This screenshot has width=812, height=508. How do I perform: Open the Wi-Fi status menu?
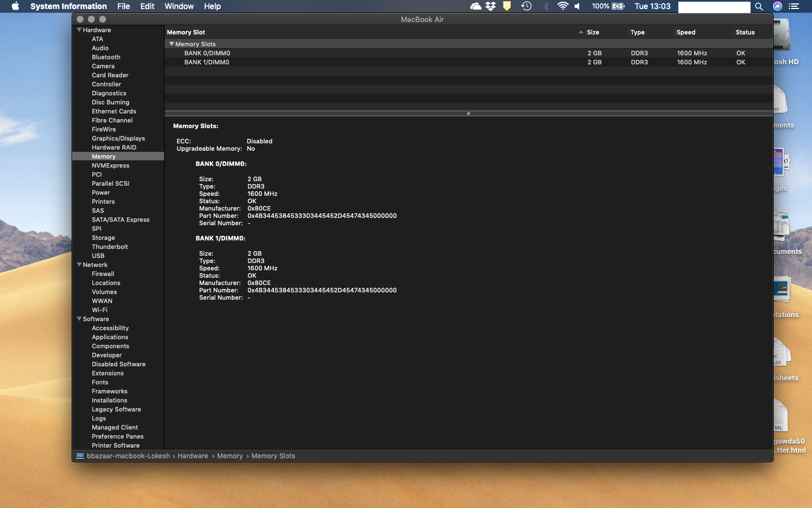(x=562, y=6)
